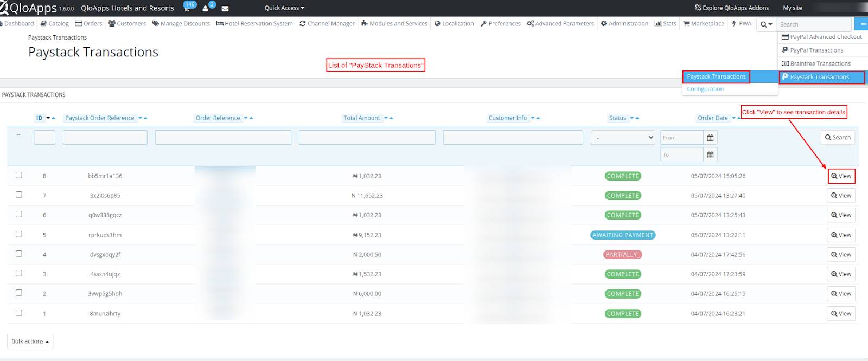
Task: Select PayPal Advanced Checkout menu entry
Action: click(x=822, y=37)
